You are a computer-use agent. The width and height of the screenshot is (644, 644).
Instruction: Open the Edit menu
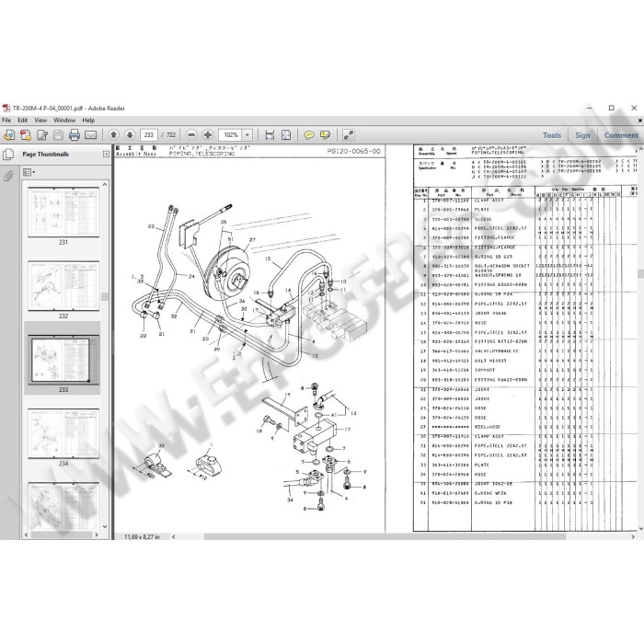[23, 121]
